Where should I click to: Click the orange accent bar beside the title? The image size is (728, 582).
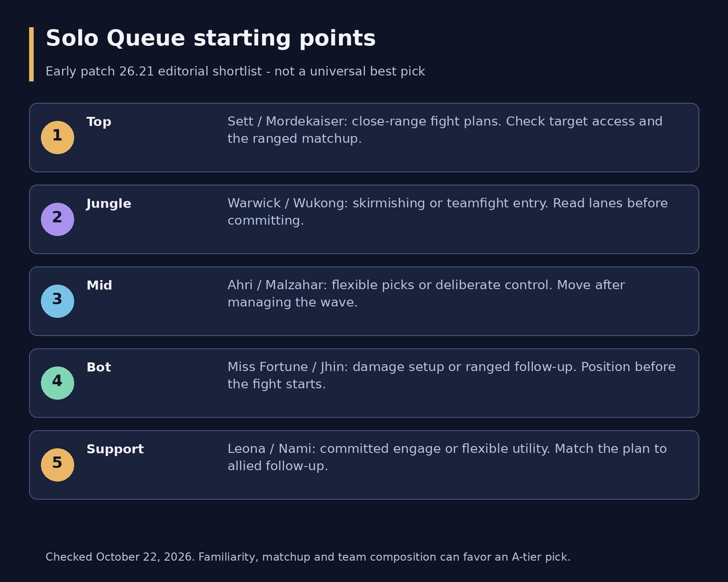[31, 54]
